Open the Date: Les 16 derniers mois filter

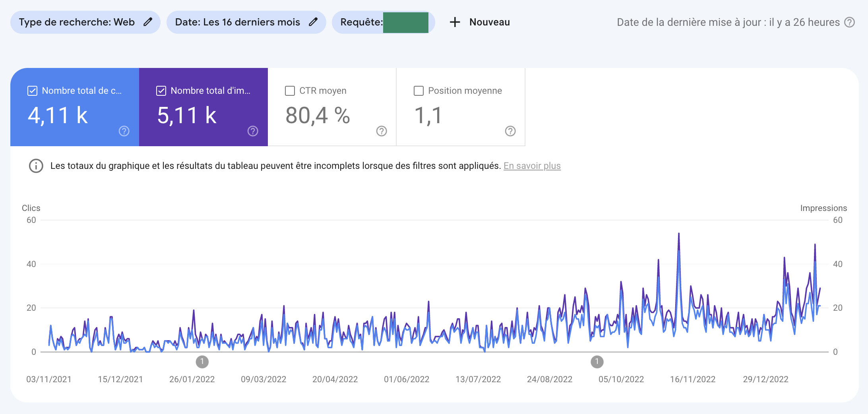point(238,22)
